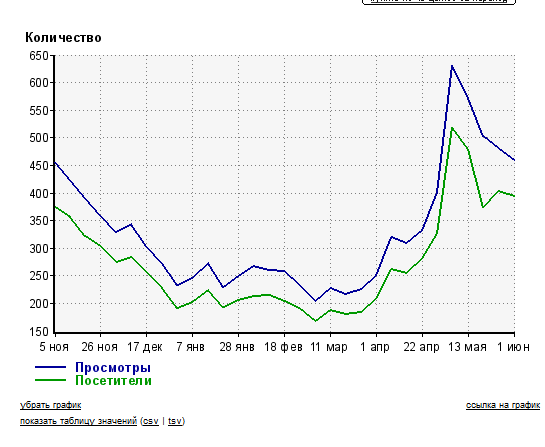
Task: Click the blue Просмотры legend line
Action: click(50, 367)
